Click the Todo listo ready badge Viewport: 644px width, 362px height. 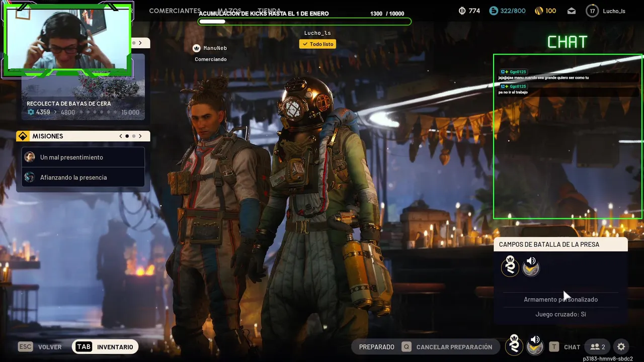click(317, 44)
